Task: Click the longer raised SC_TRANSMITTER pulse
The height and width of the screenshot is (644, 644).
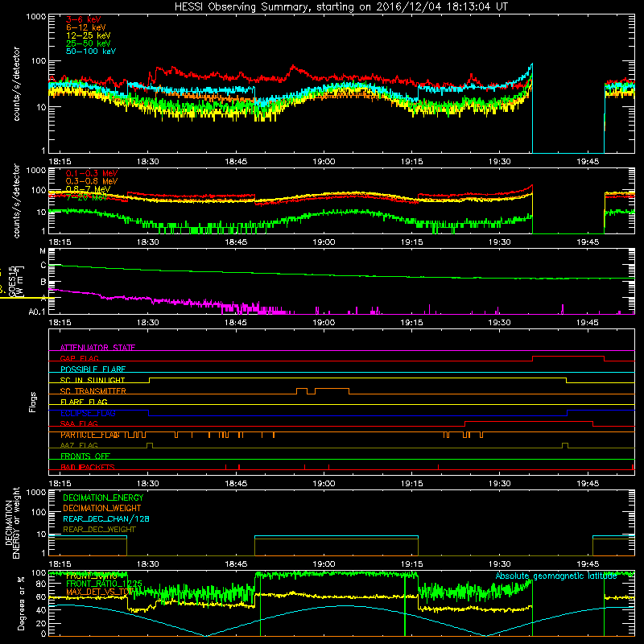Action: tap(332, 389)
